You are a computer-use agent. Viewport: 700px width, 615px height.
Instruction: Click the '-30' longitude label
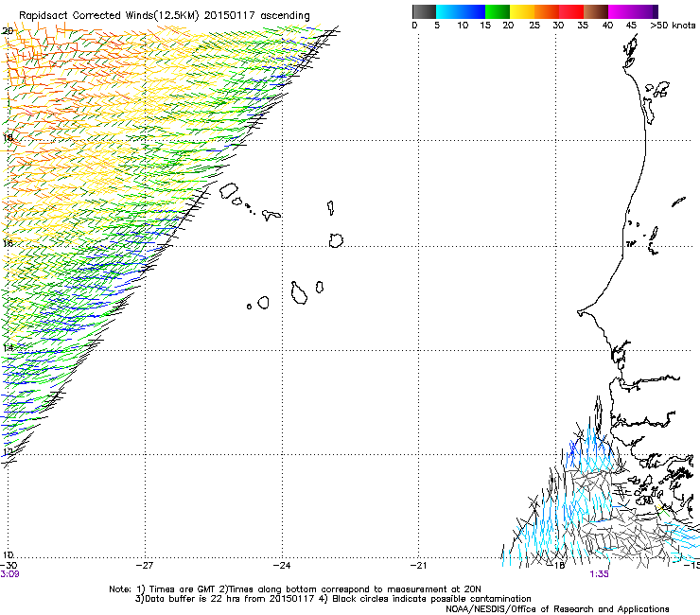(9, 565)
